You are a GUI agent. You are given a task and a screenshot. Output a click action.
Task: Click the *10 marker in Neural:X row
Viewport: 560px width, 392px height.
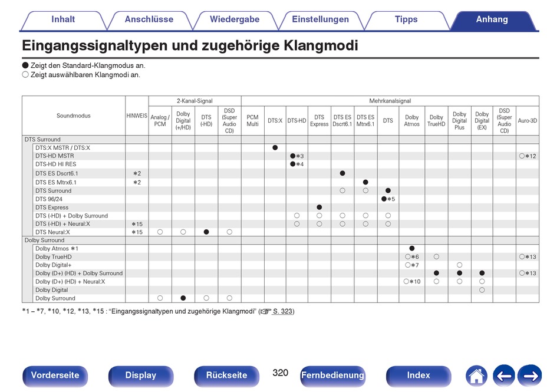414,282
